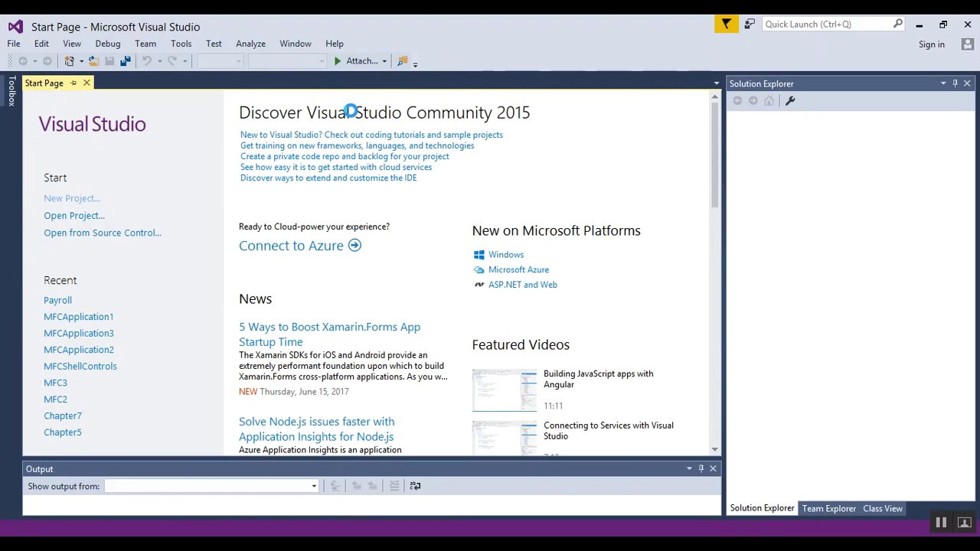This screenshot has height=551, width=980.
Task: Click the New Project toolbar icon
Action: pos(70,61)
